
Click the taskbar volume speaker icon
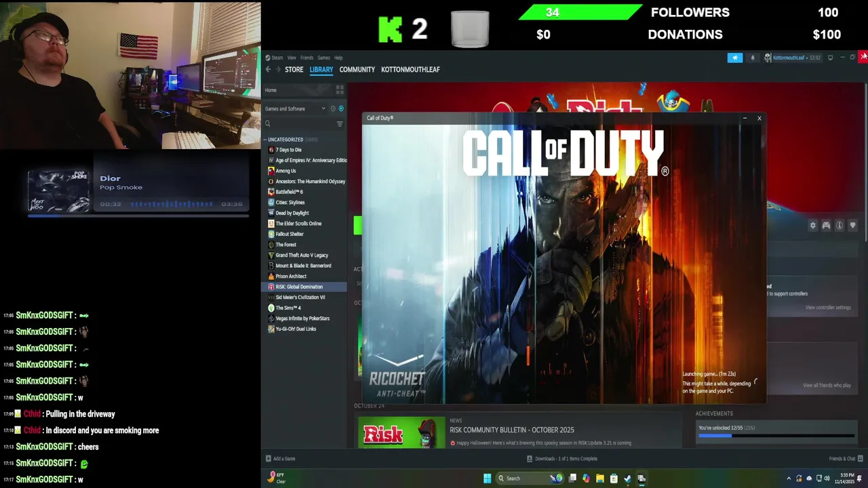(827, 479)
